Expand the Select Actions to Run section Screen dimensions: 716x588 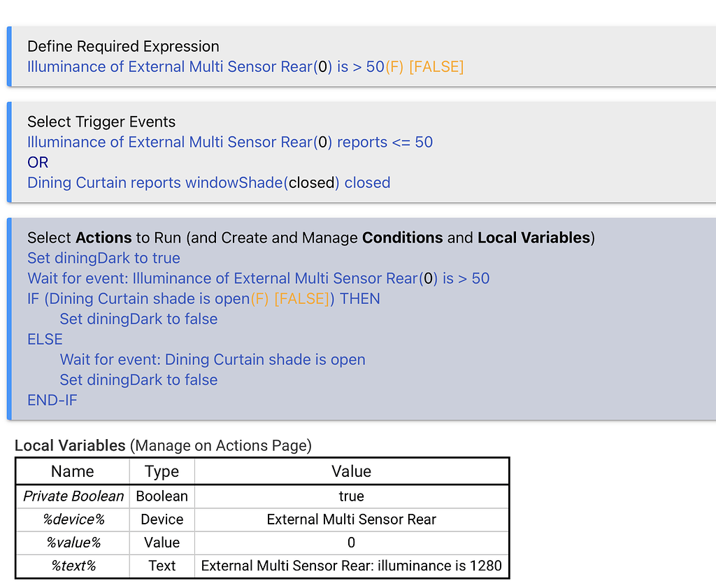[310, 238]
